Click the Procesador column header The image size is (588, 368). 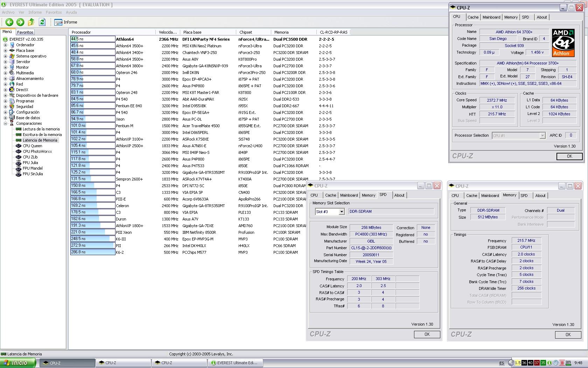pos(112,32)
